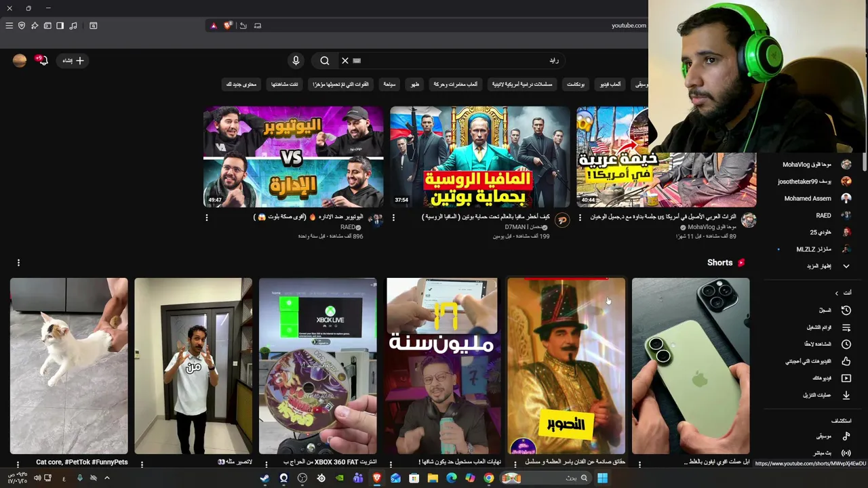Open Watch Later (المشاهدة لاحقًا) in sidebar
The height and width of the screenshot is (488, 868).
point(814,344)
